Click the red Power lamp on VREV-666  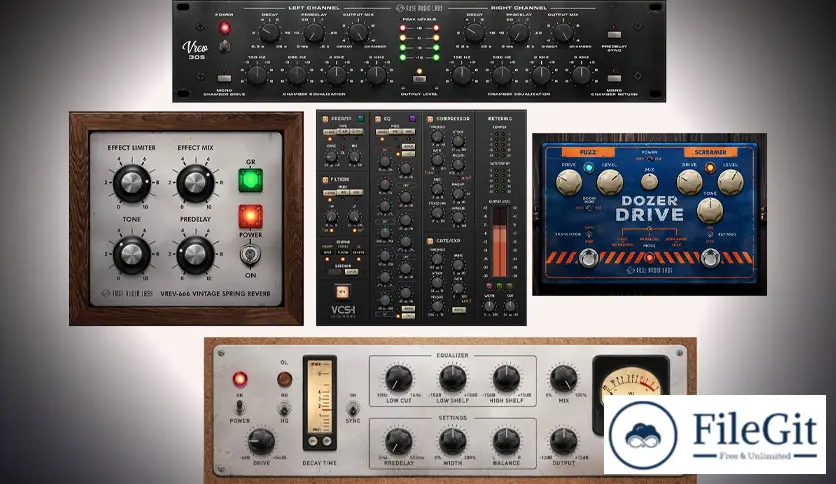pos(251,216)
